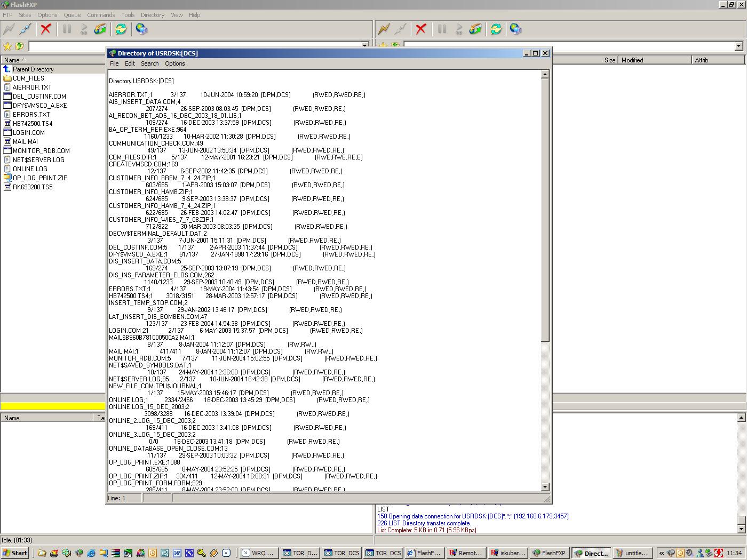Viewport: 747px width, 560px height.
Task: Click the right pane refresh arrows icon
Action: point(496,29)
